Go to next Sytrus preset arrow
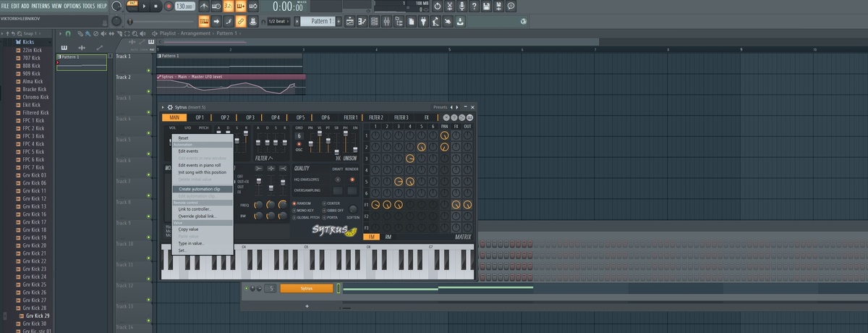 point(457,107)
